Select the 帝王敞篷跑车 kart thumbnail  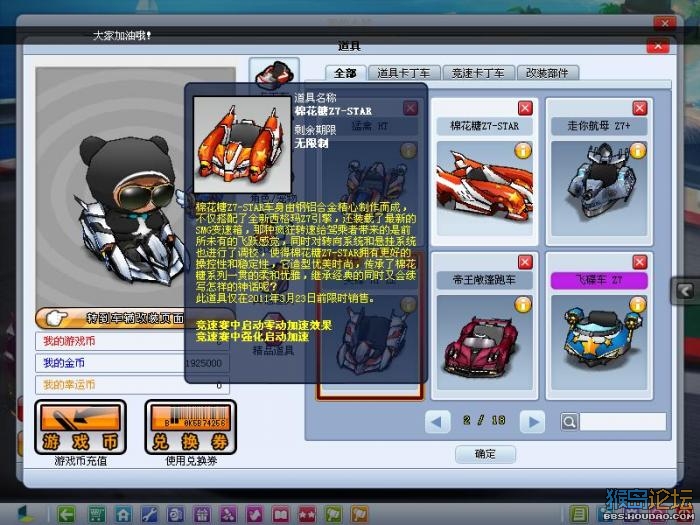[x=484, y=342]
